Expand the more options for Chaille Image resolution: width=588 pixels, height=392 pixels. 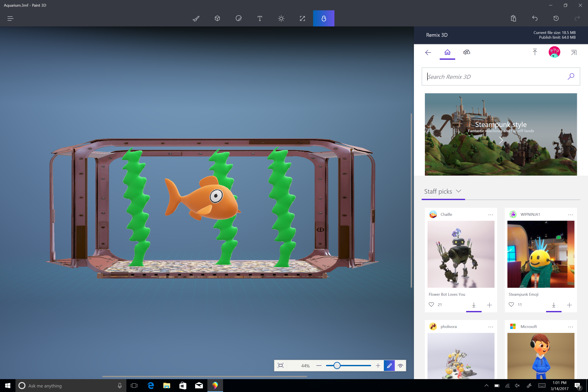point(490,214)
